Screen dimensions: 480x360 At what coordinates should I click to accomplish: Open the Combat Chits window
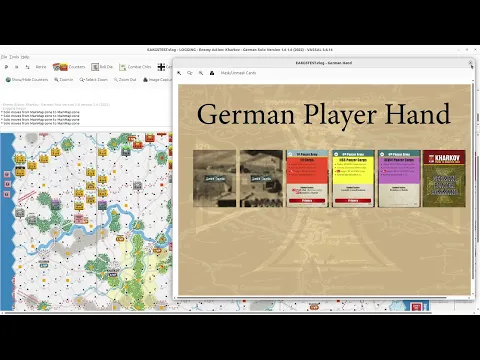tap(135, 67)
